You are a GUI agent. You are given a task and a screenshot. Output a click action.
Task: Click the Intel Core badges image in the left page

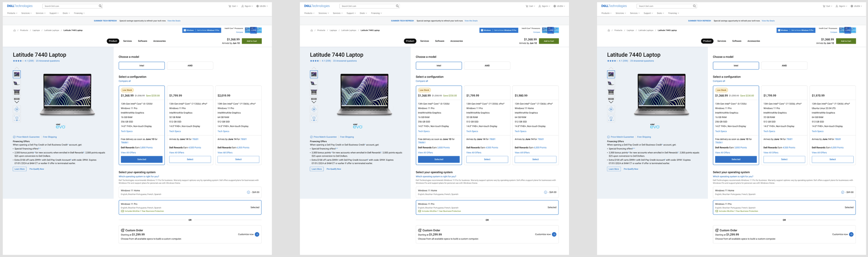click(x=253, y=30)
